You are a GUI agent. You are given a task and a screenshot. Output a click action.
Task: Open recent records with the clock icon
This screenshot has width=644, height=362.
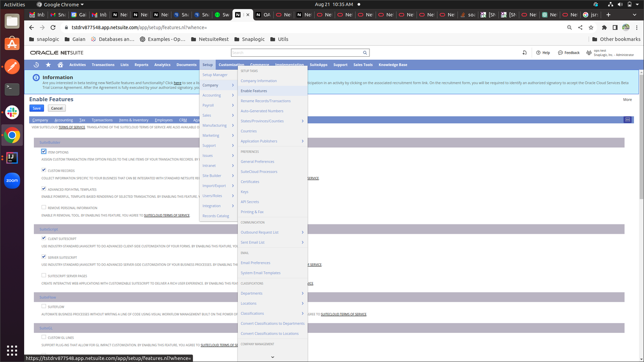click(36, 65)
